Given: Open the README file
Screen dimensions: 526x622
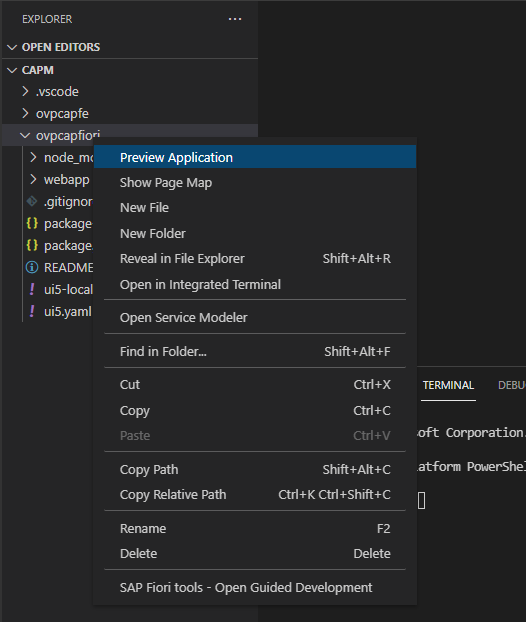Looking at the screenshot, I should [69, 268].
